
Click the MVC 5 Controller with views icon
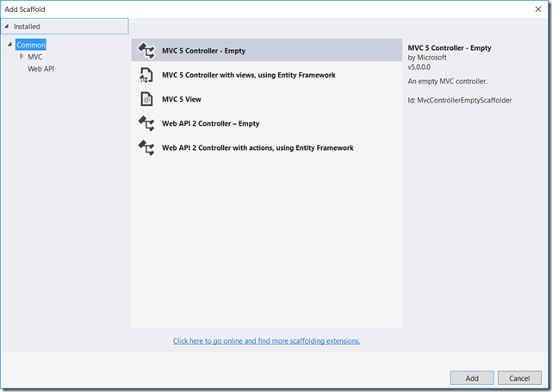pyautogui.click(x=146, y=75)
